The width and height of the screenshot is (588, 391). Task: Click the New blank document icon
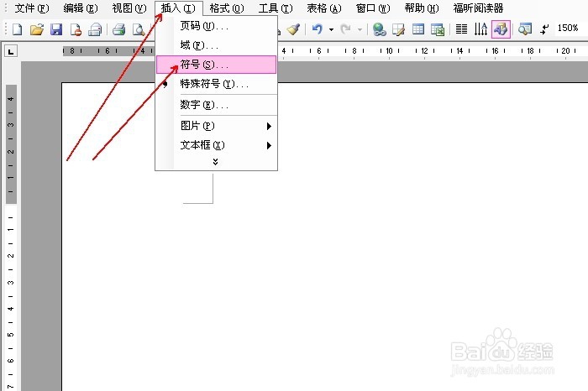coord(18,29)
